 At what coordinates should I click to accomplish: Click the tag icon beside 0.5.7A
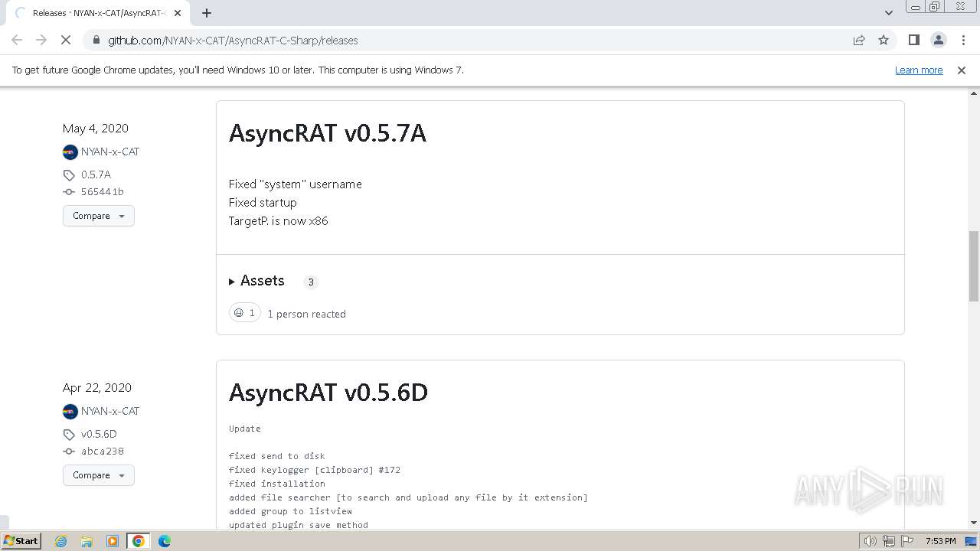point(69,175)
